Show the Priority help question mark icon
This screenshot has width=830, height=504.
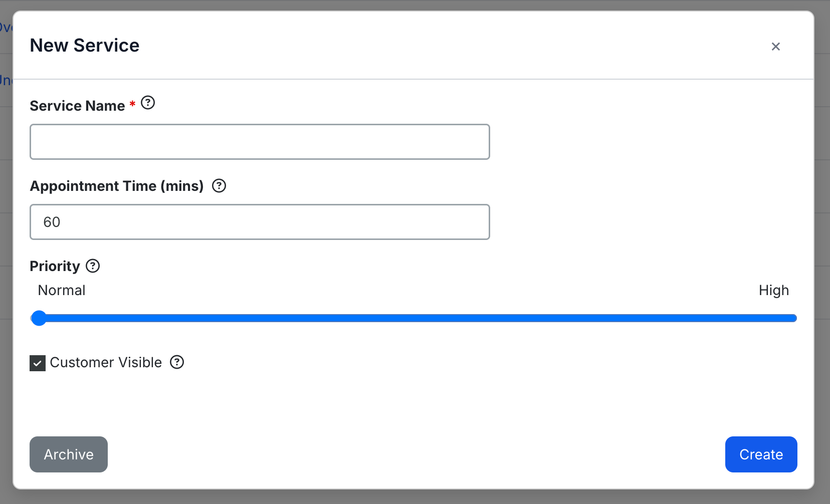tap(93, 266)
